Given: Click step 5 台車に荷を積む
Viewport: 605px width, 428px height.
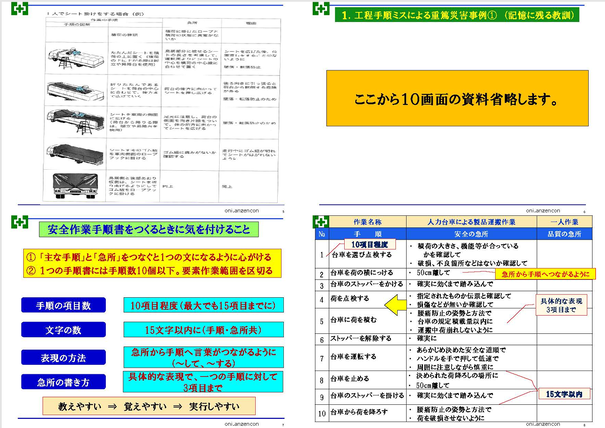Looking at the screenshot, I should (x=354, y=320).
